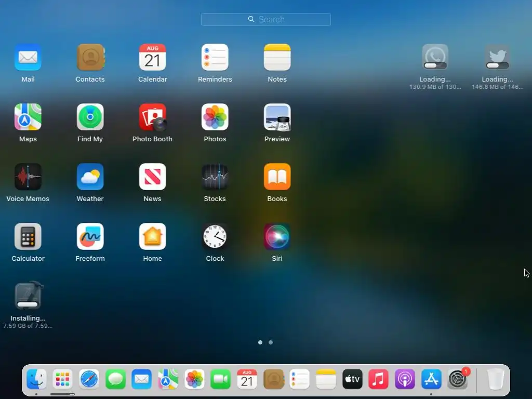Viewport: 532px width, 399px height.
Task: Open Reminders from the Dock
Action: pyautogui.click(x=300, y=379)
